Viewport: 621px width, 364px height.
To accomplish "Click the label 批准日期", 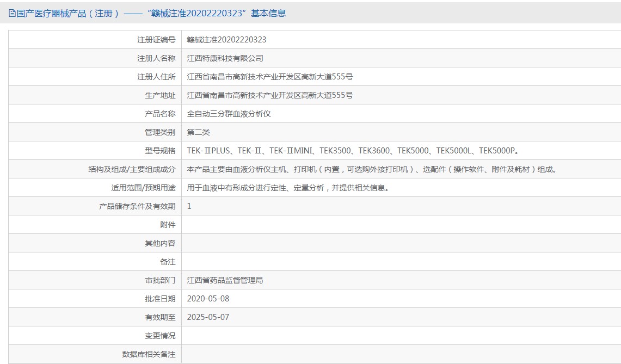I will tap(160, 299).
